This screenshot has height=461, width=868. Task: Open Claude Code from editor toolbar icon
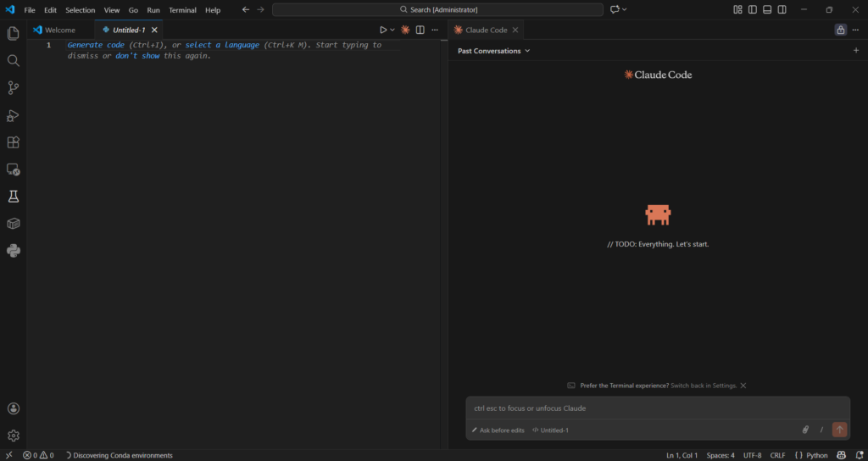tap(405, 30)
